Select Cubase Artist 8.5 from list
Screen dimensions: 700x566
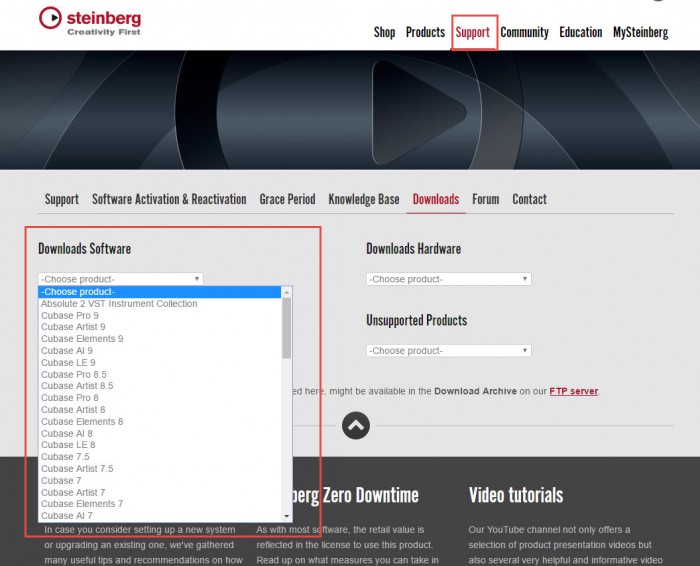click(x=160, y=386)
